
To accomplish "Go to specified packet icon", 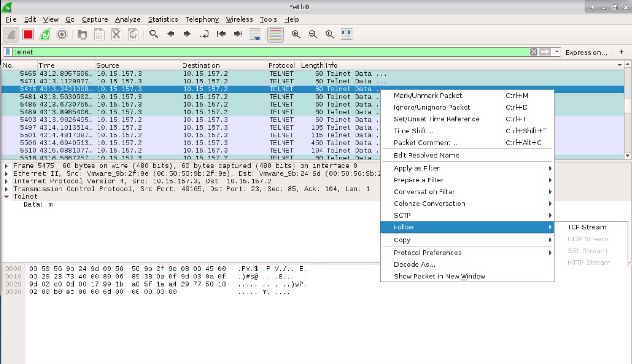I will [204, 34].
